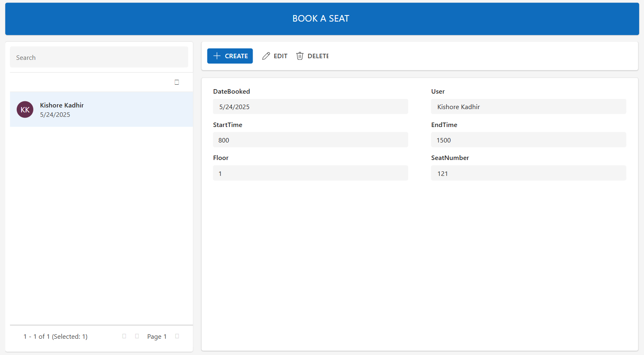Click the User field with Kishore Kadhir
This screenshot has height=355, width=644.
(x=528, y=107)
